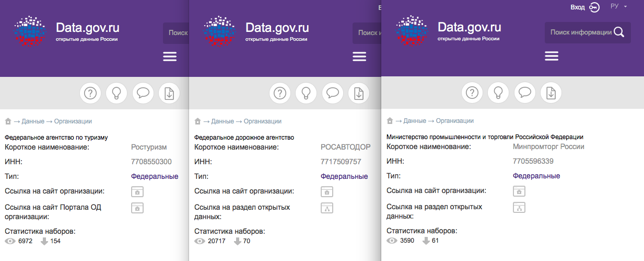Image resolution: width=644 pixels, height=261 pixels.
Task: Click help question-mark icon in ROSAVTODOR panel
Action: pos(280,93)
